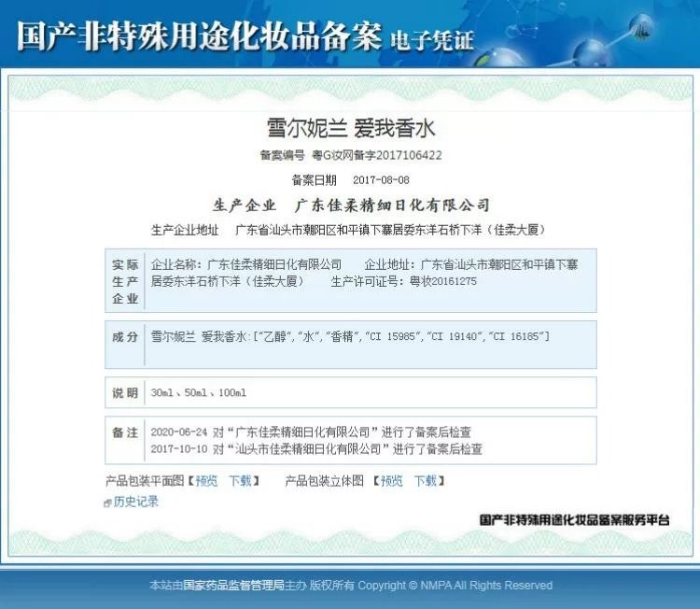Viewport: 700px width, 609px height.
Task: Click the 国产非特殊用途化妆品备案服务平台 signature text
Action: 574,519
